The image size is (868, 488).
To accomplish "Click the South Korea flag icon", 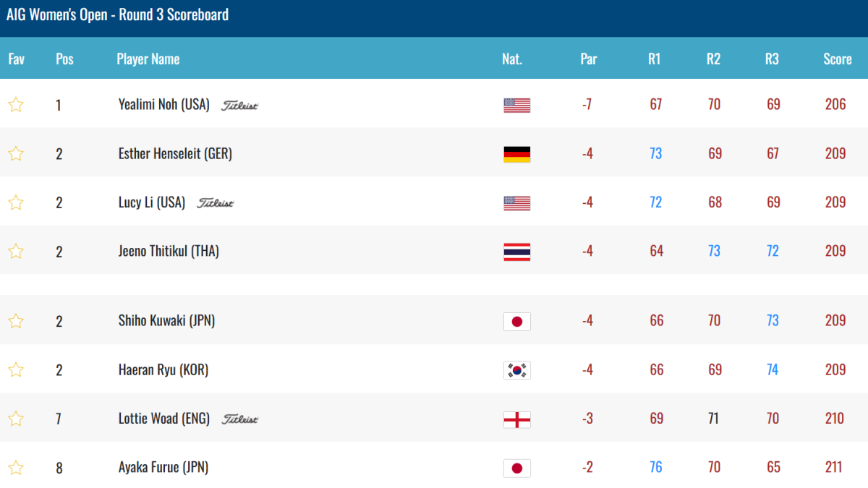I will pyautogui.click(x=517, y=370).
